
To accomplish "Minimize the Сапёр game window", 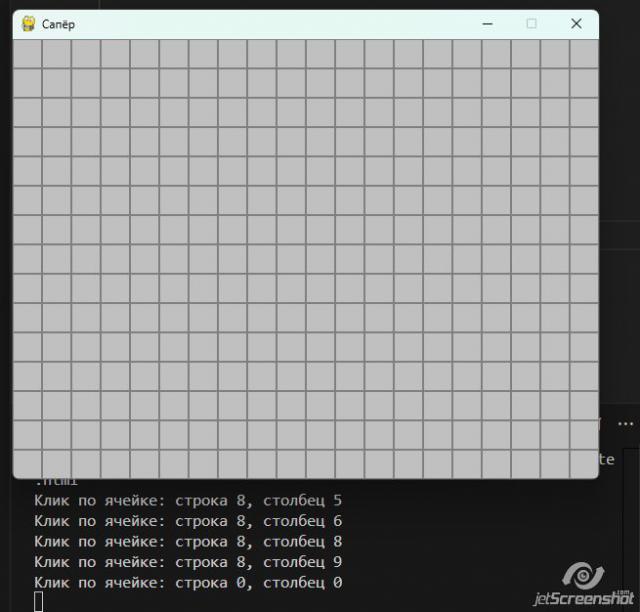I will click(487, 24).
